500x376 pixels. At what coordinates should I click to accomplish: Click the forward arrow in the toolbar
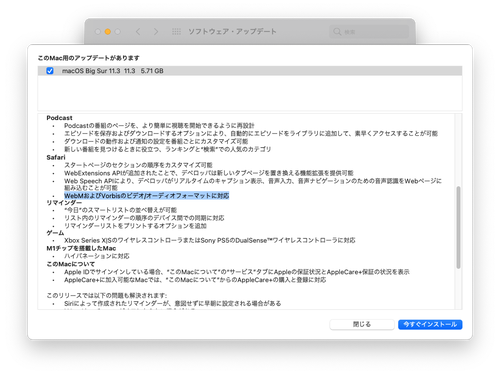(x=156, y=32)
